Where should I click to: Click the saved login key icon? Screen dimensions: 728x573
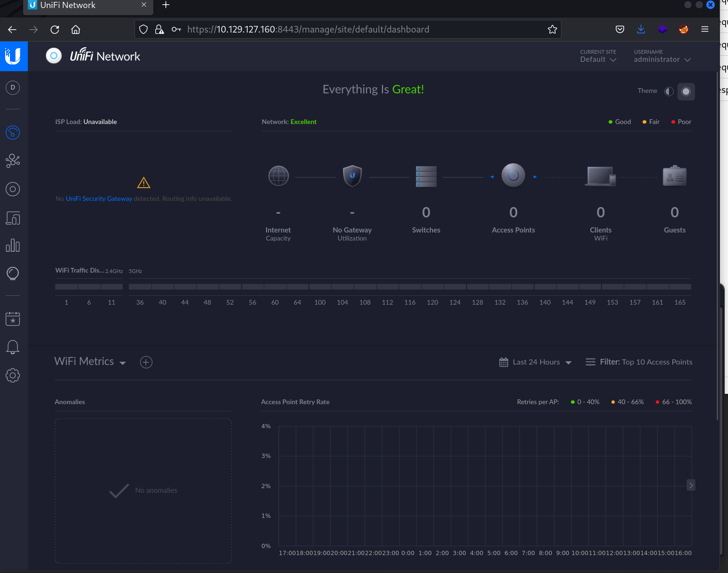pos(176,29)
